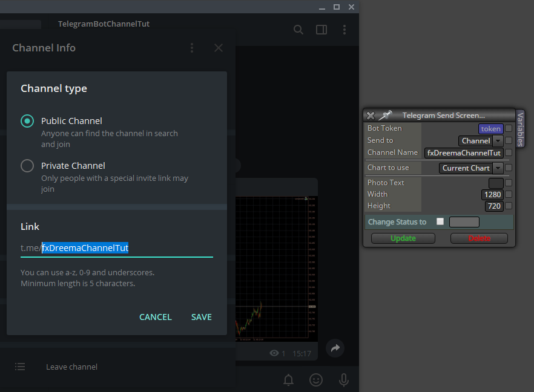This screenshot has height=392, width=534.
Task: Click the TelegramBotChannelTut chat title
Action: click(104, 24)
